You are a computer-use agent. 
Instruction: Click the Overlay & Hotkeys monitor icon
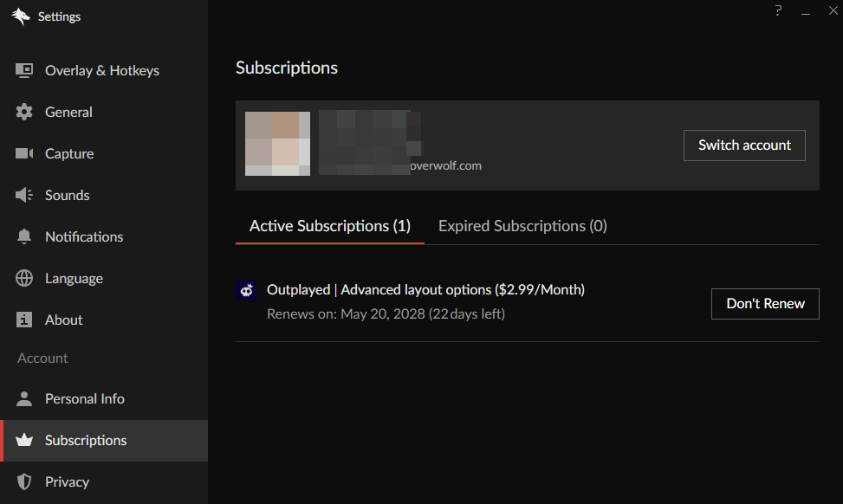click(24, 70)
